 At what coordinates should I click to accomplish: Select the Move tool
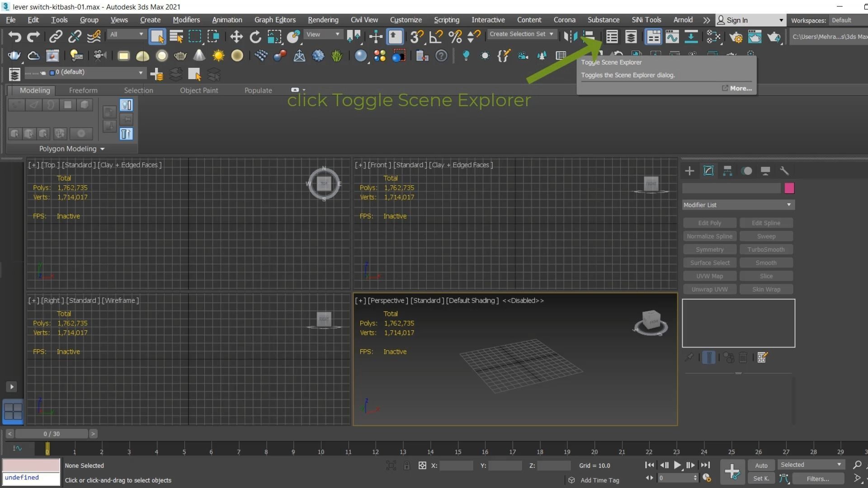point(236,37)
